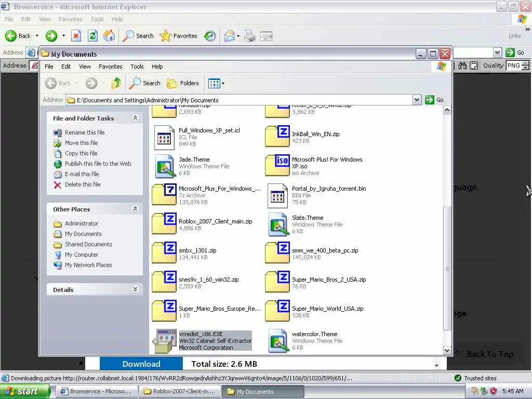Select Roblox_2007_Client_main.zip icon
This screenshot has width=532, height=399.
click(x=164, y=223)
